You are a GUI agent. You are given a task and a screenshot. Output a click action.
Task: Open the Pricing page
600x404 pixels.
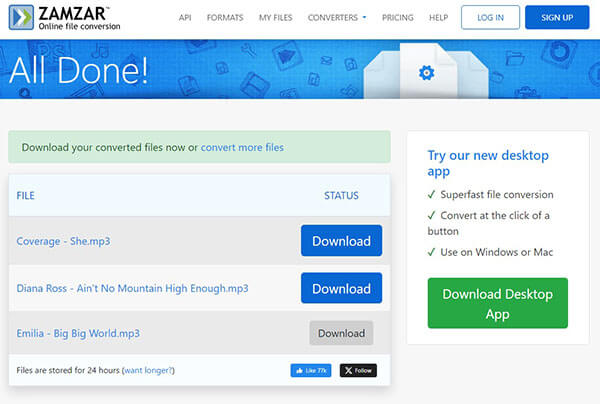pyautogui.click(x=398, y=18)
